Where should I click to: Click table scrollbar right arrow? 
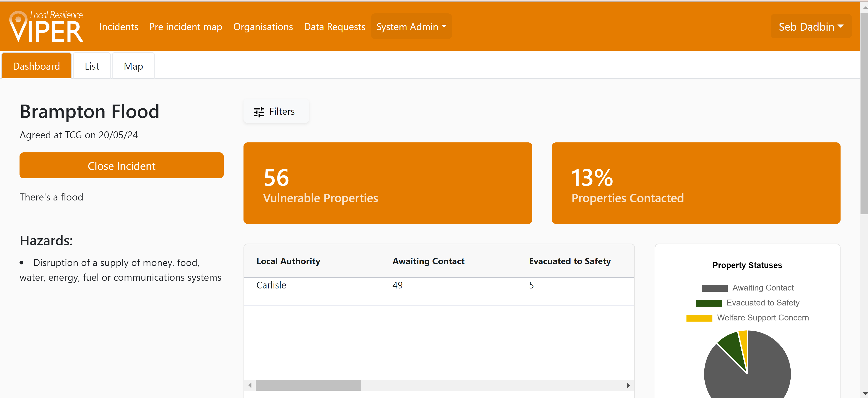click(x=628, y=385)
